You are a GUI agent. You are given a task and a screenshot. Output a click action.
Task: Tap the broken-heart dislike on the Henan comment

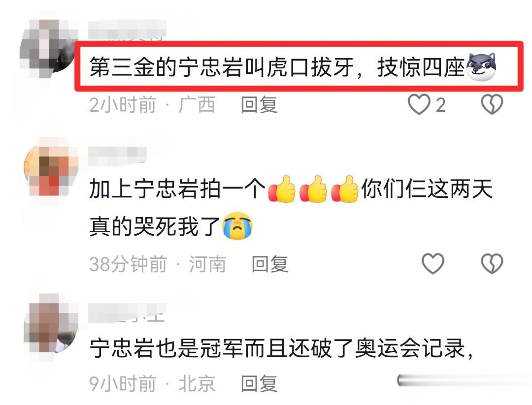492,263
